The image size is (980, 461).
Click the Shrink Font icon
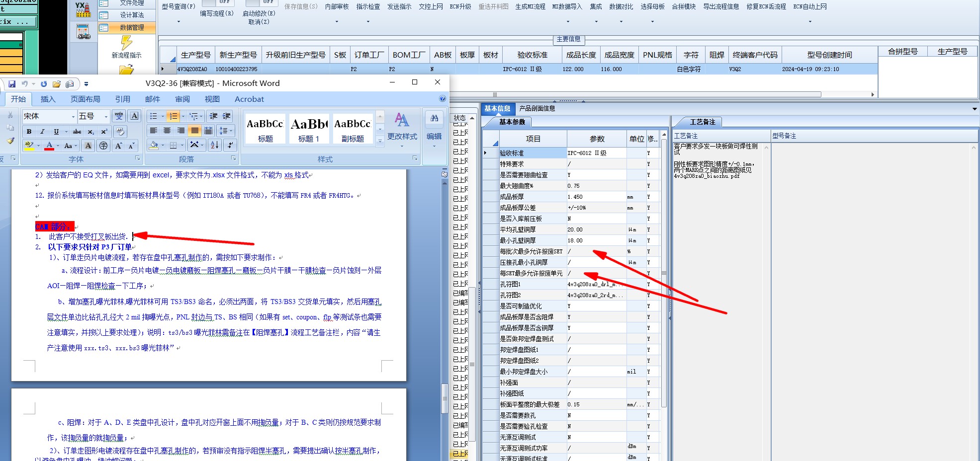tap(132, 146)
